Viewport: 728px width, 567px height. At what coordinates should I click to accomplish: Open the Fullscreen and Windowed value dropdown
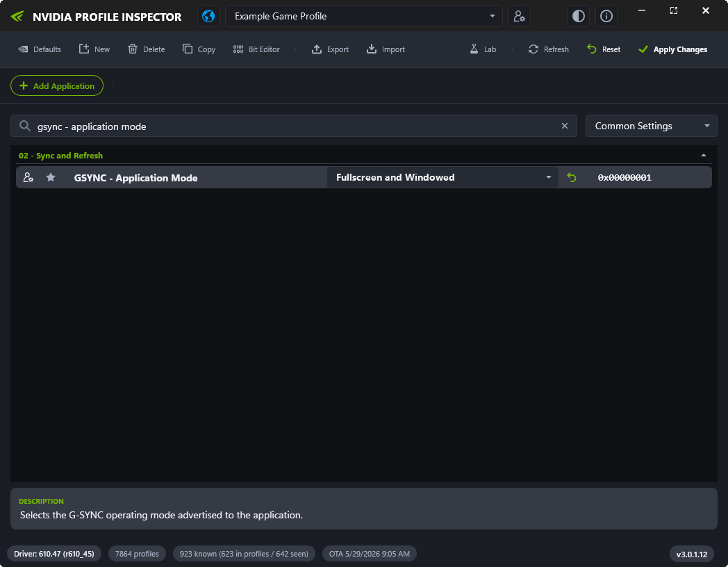[x=442, y=177]
